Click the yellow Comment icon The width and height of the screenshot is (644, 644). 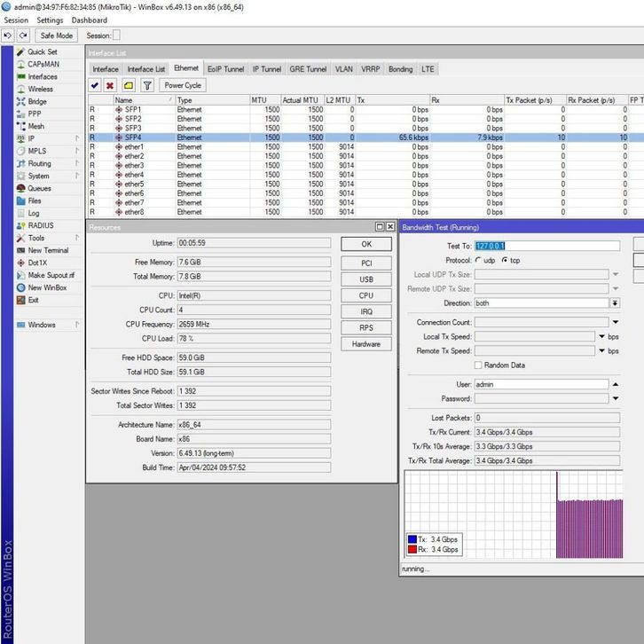point(128,85)
